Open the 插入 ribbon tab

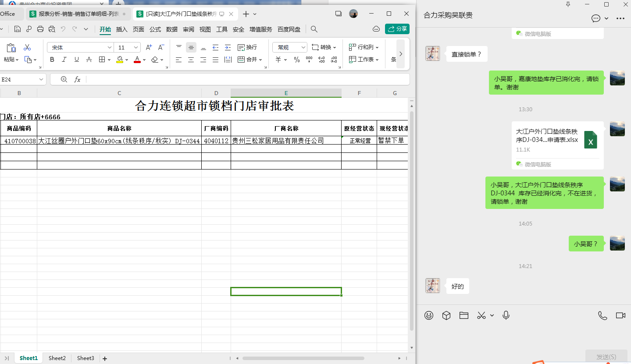point(121,29)
